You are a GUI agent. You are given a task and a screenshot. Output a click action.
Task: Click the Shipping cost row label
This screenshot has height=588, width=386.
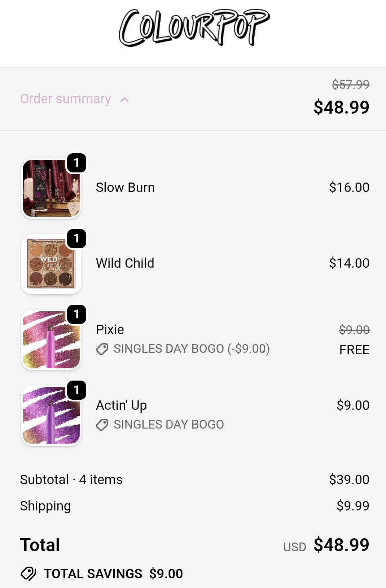click(45, 506)
